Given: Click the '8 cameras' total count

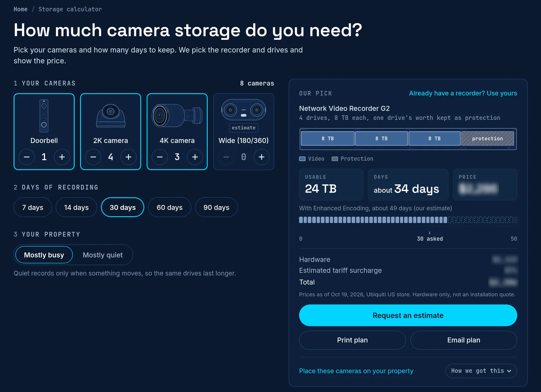Looking at the screenshot, I should click(257, 83).
